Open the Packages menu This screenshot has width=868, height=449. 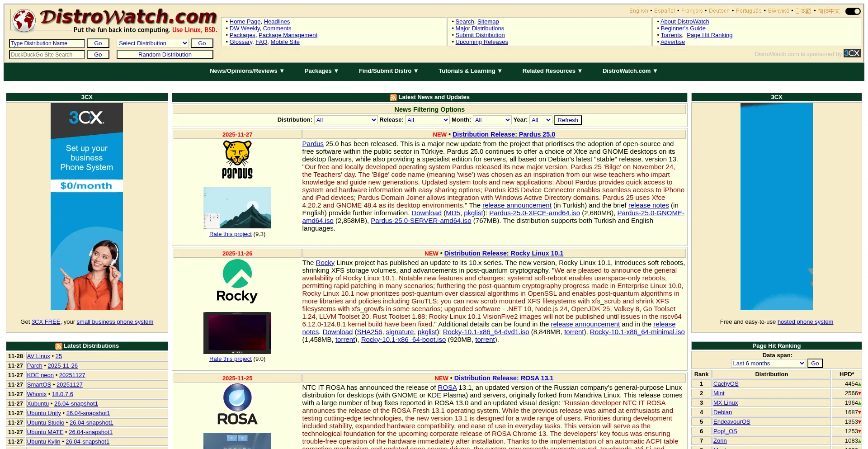321,71
